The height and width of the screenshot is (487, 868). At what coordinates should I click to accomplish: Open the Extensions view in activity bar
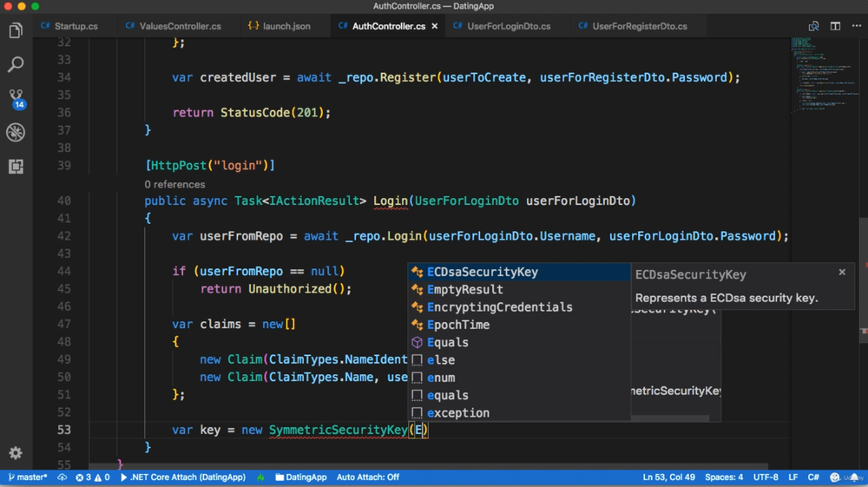[x=16, y=167]
